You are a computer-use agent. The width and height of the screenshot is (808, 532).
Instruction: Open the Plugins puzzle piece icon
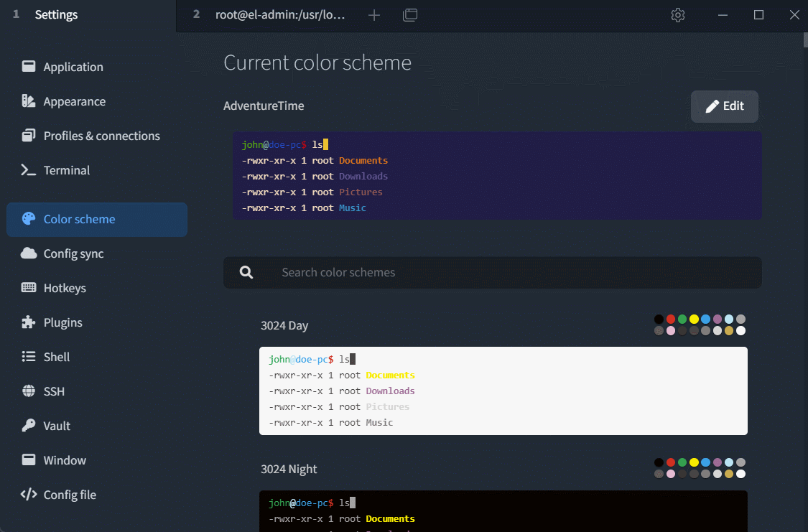click(28, 322)
